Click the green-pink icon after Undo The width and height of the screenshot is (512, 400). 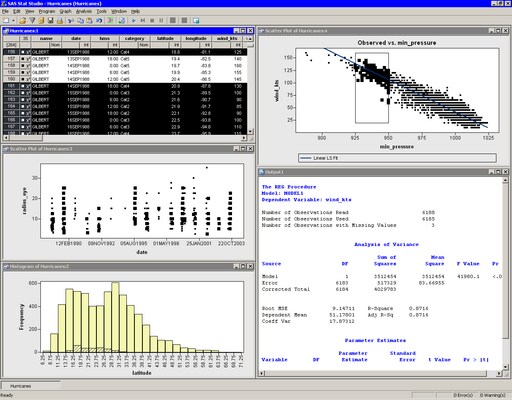pyautogui.click(x=110, y=21)
